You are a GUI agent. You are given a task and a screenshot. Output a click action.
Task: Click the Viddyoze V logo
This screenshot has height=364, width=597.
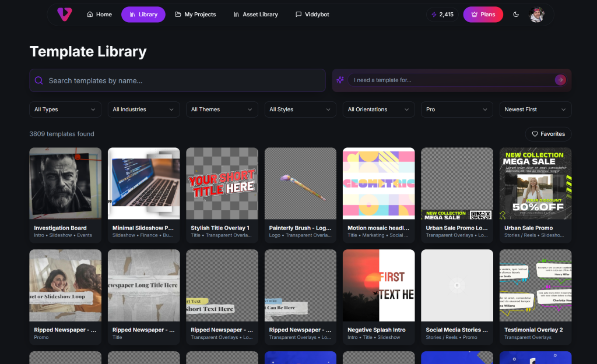coord(64,15)
